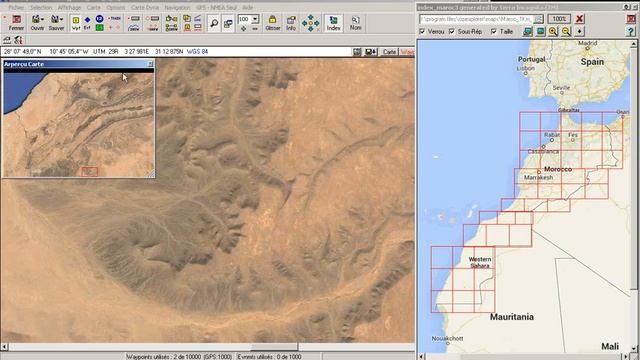
Task: Click the Western Sahara label on index map
Action: pos(480,262)
